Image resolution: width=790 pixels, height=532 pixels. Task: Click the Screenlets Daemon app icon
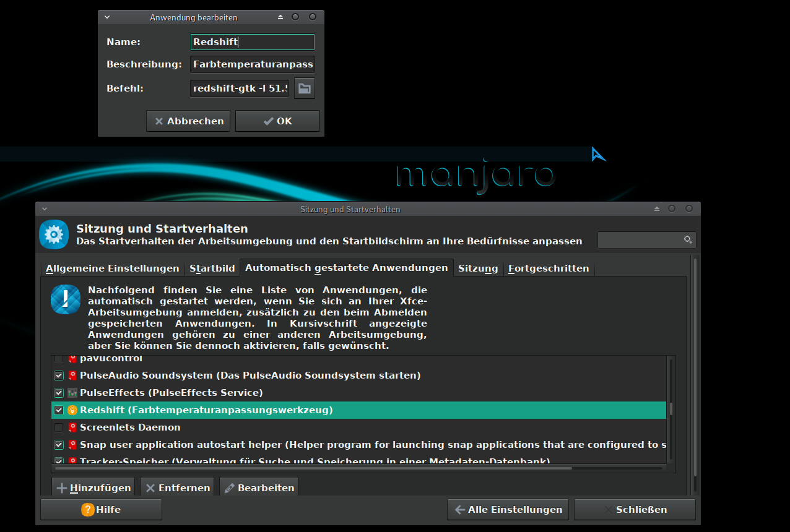72,427
